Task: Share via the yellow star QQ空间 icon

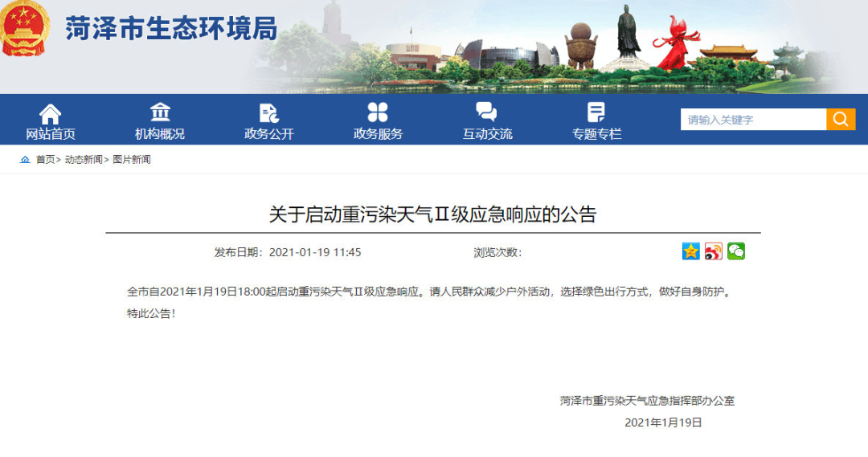Action: coord(691,251)
